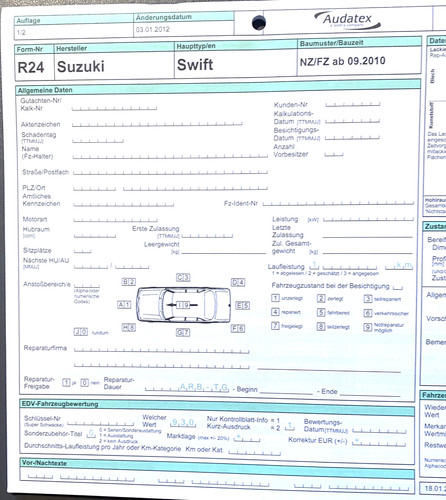446x500 pixels.
Task: Click the Fz-Ident-Nr entry field
Action: point(338,203)
